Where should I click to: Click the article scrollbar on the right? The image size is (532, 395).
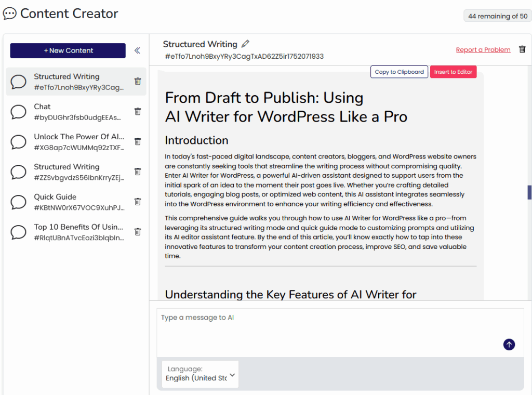coord(528,192)
